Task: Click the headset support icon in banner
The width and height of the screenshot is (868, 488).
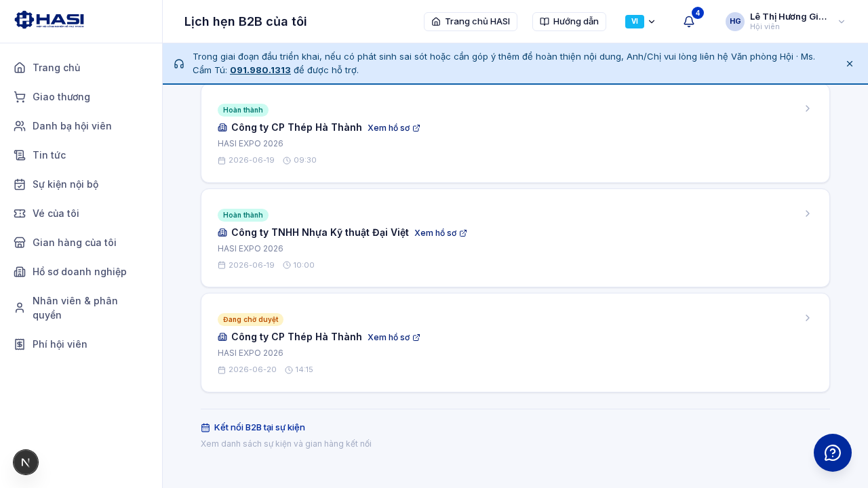Action: coord(179,64)
